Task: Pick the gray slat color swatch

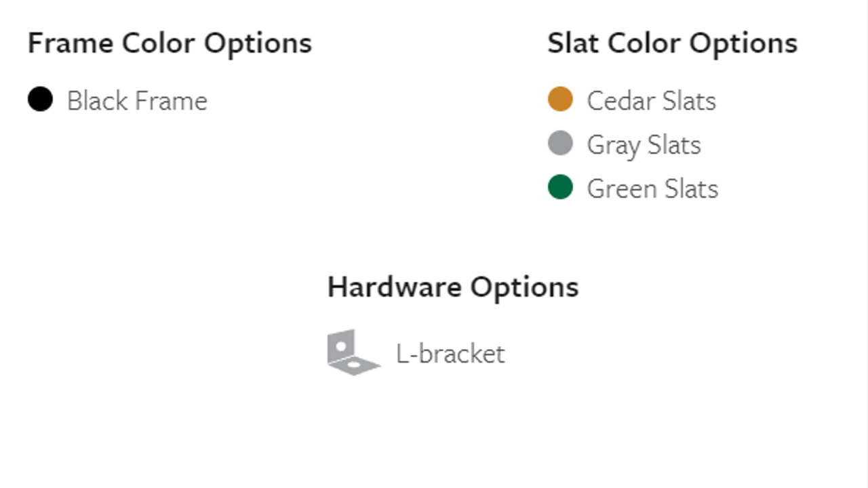Action: 560,143
